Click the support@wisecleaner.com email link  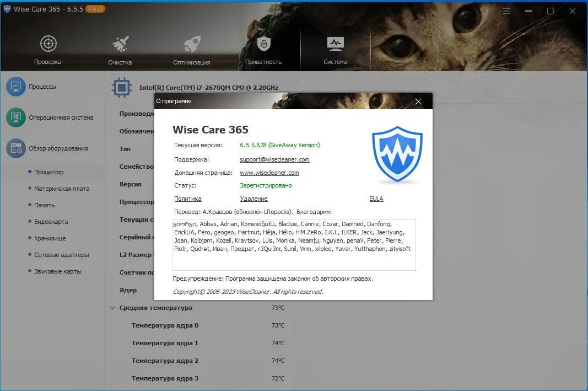tap(274, 159)
